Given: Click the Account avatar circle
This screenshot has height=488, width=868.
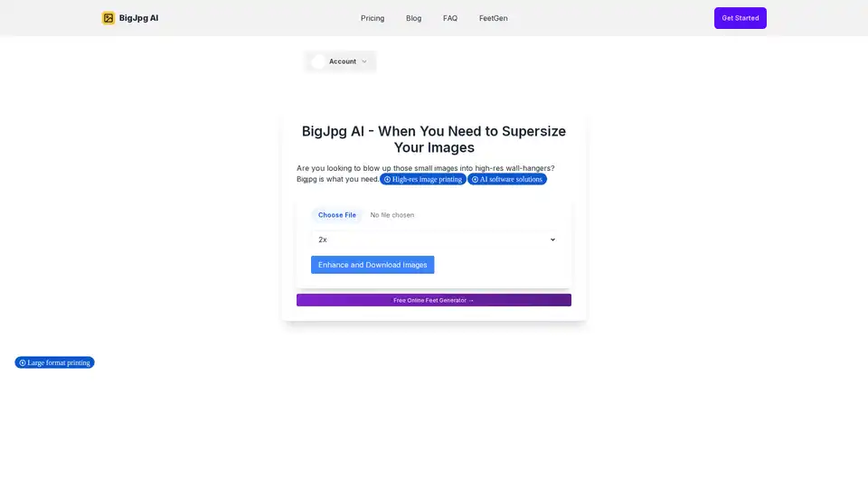Looking at the screenshot, I should click(318, 61).
